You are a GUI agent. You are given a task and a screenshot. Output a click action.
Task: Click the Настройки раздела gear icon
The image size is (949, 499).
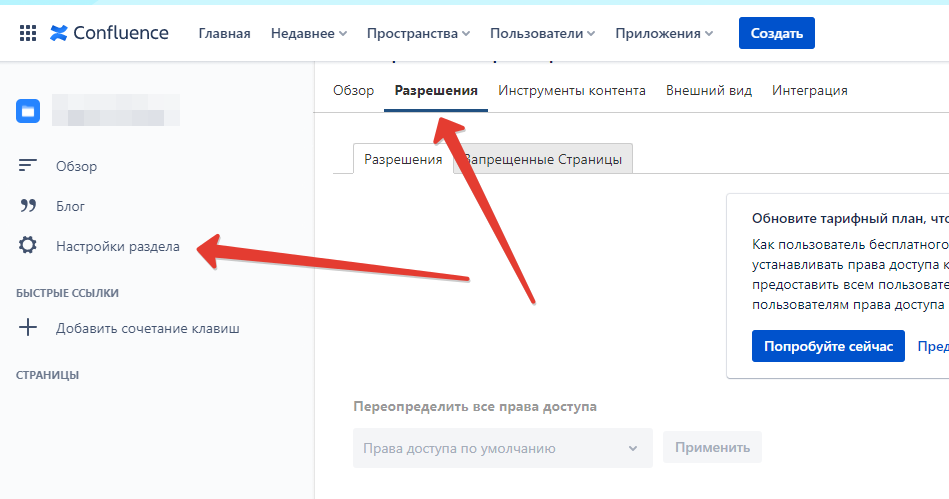tap(28, 246)
